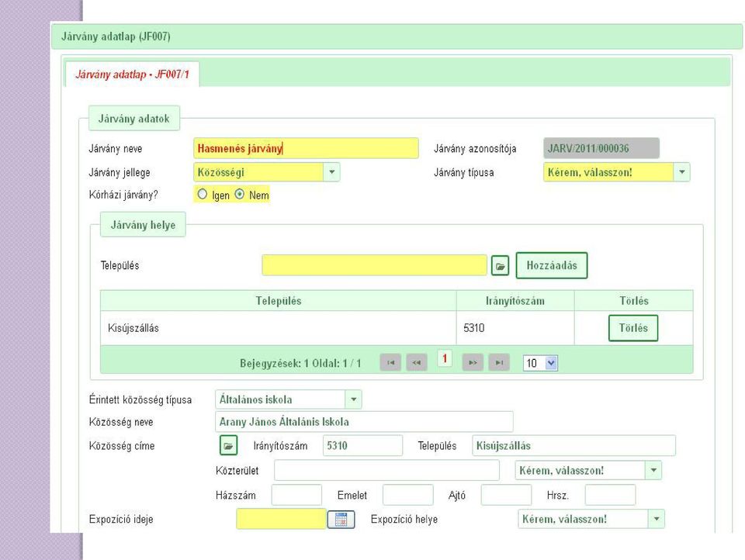Delete the Kisújszállás row with Törlés
Viewport: 745px width, 560px height.
(x=633, y=328)
